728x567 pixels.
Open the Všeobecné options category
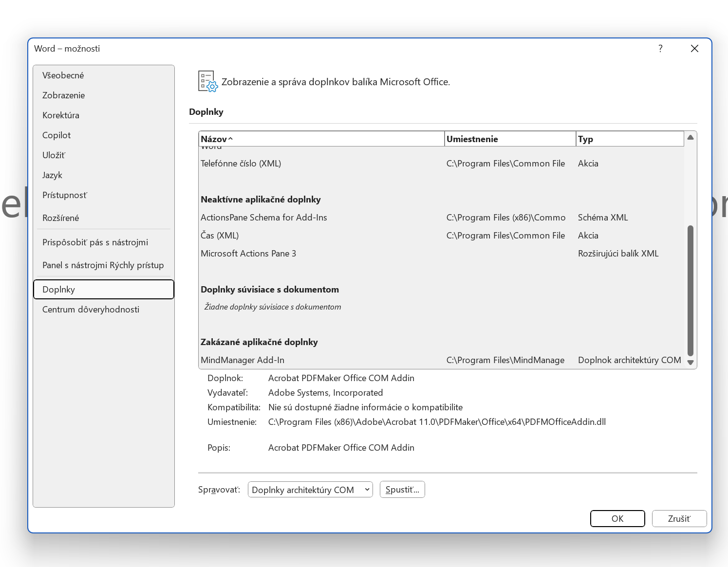click(63, 75)
